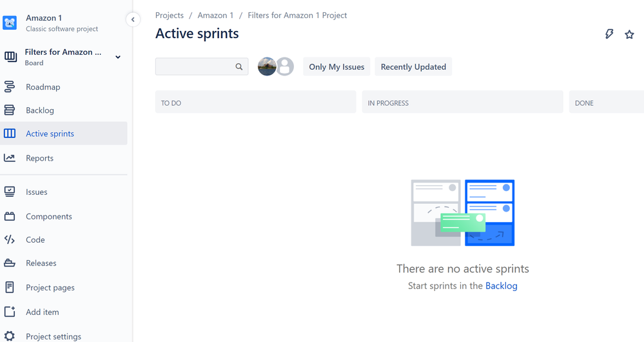The width and height of the screenshot is (644, 342).
Task: Click the Releases ship icon
Action: pos(10,263)
